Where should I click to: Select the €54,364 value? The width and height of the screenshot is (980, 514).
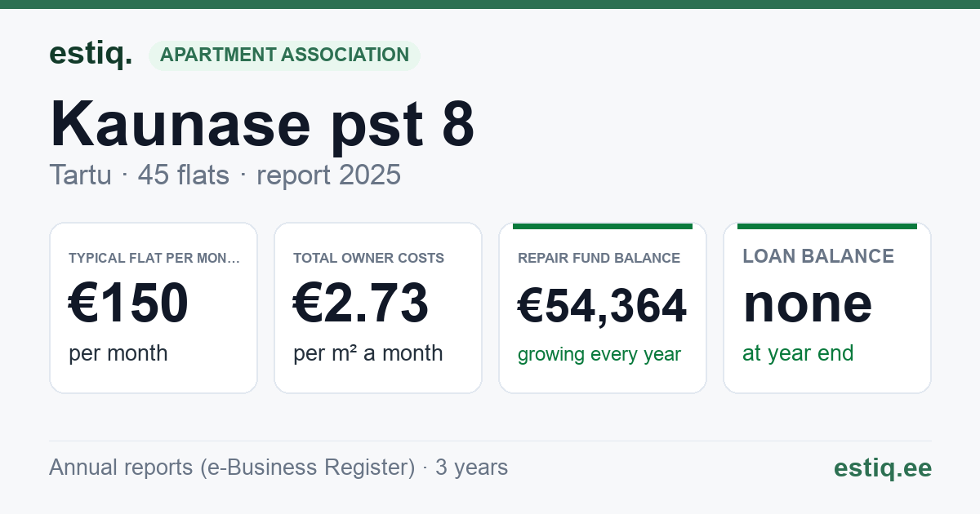602,306
